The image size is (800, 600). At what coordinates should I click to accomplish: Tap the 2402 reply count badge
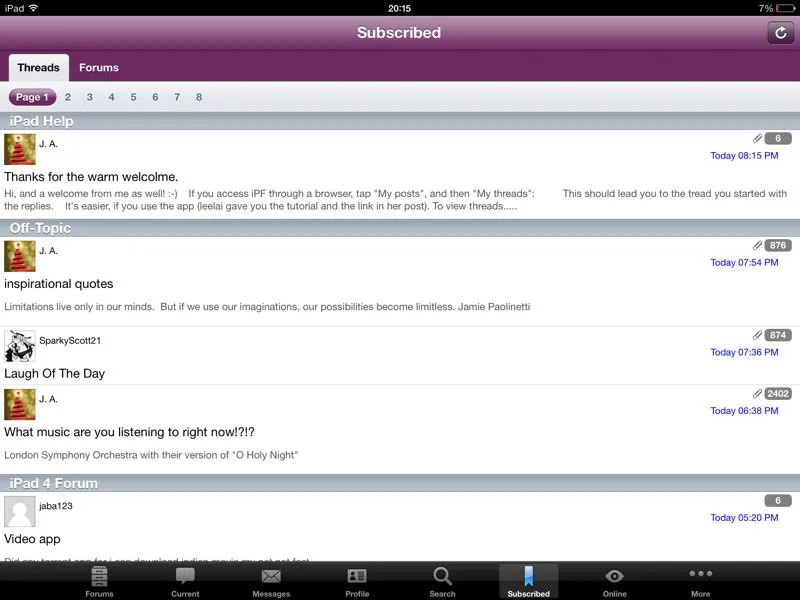pyautogui.click(x=778, y=394)
